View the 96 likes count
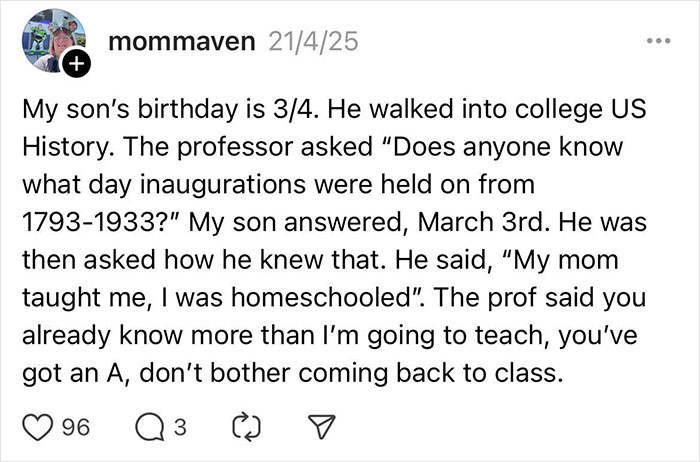The width and height of the screenshot is (700, 462). 74,429
